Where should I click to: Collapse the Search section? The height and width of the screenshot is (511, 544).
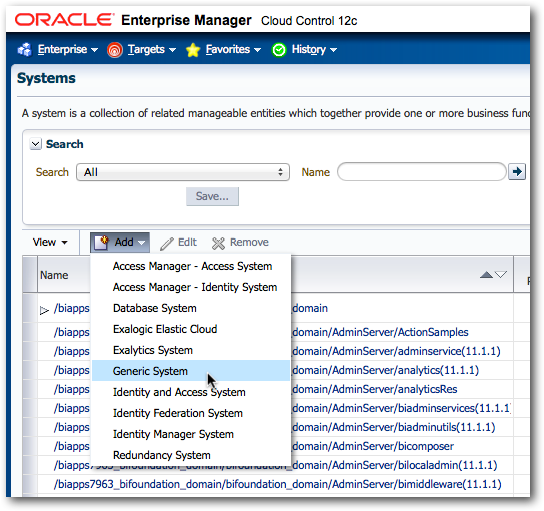pyautogui.click(x=36, y=144)
